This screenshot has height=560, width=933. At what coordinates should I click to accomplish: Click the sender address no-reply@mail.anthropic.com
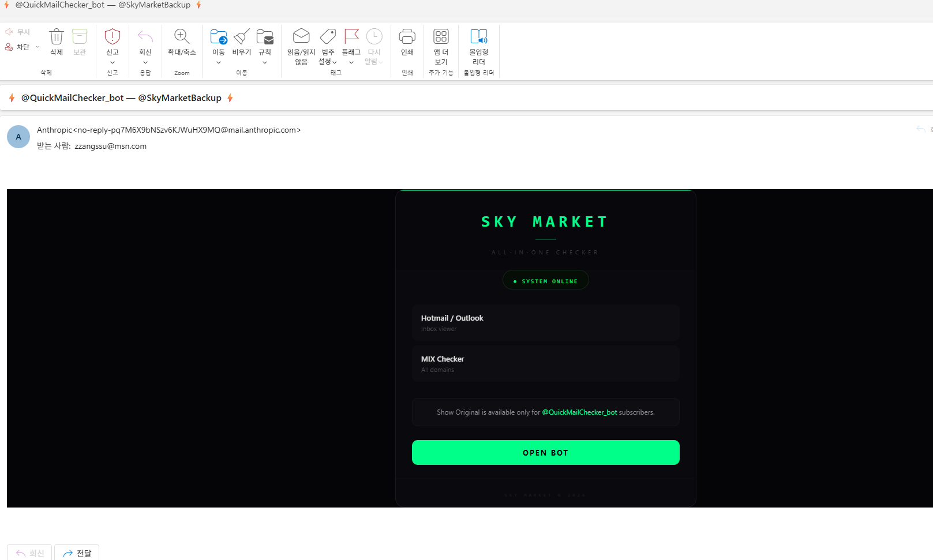click(x=187, y=130)
